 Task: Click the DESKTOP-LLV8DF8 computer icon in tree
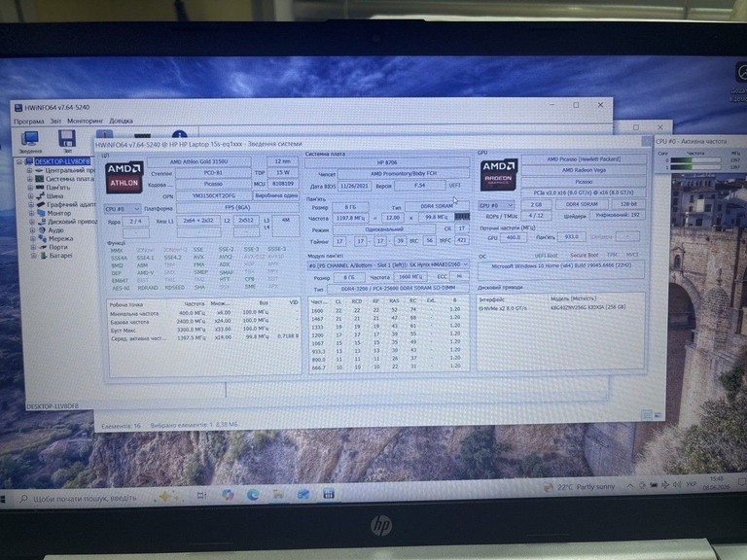point(29,161)
